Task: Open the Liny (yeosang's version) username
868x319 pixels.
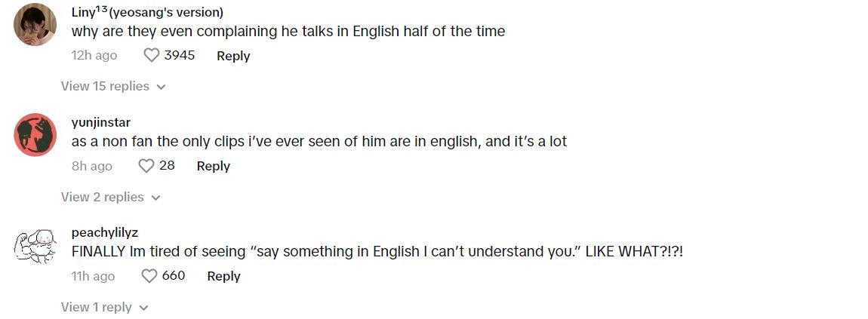Action: coord(147,12)
